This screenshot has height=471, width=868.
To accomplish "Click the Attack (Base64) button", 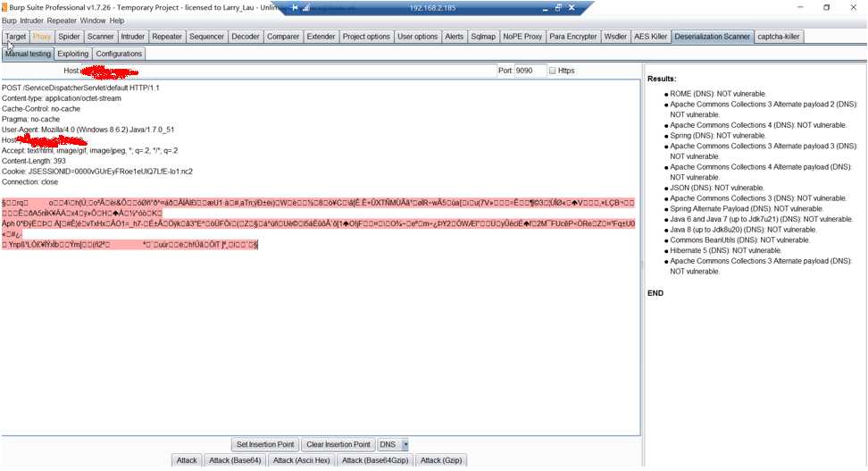I will click(x=235, y=460).
